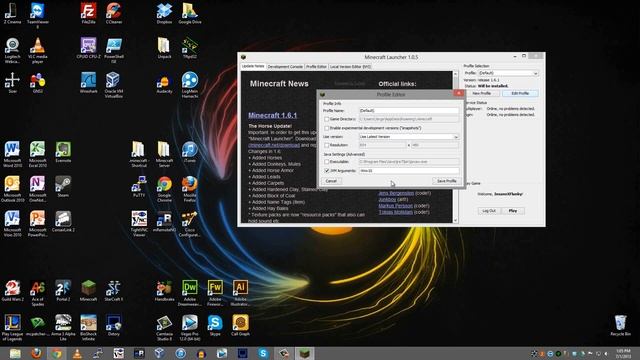The width and height of the screenshot is (640, 360).
Task: Open the VLC media player desktop shortcut
Action: (38, 50)
